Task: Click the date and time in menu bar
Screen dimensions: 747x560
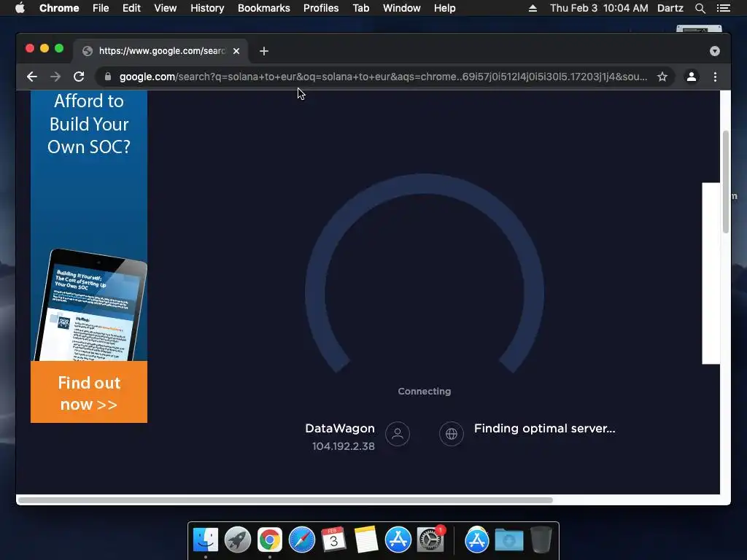Action: click(599, 8)
